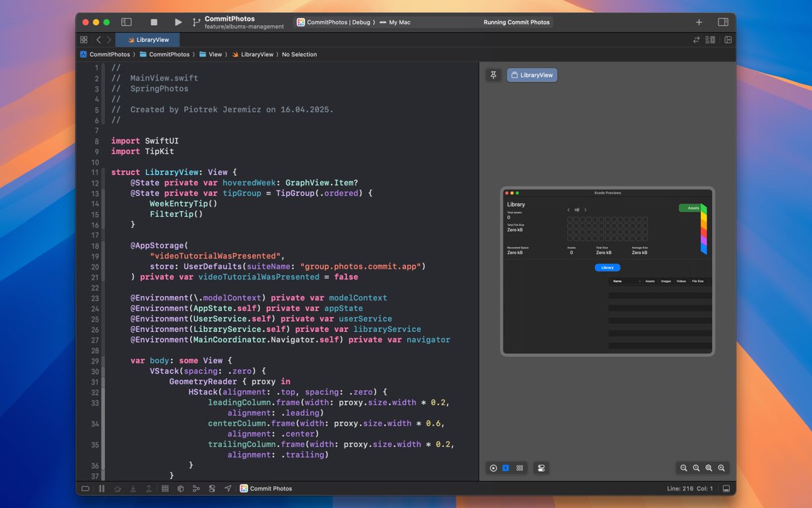Toggle breakpoints in the debug bar

tap(85, 488)
